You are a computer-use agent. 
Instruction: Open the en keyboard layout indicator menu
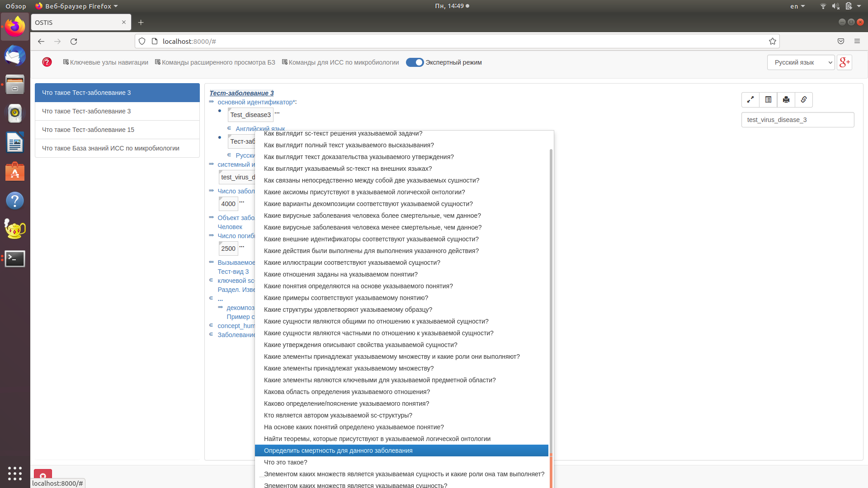click(x=796, y=6)
